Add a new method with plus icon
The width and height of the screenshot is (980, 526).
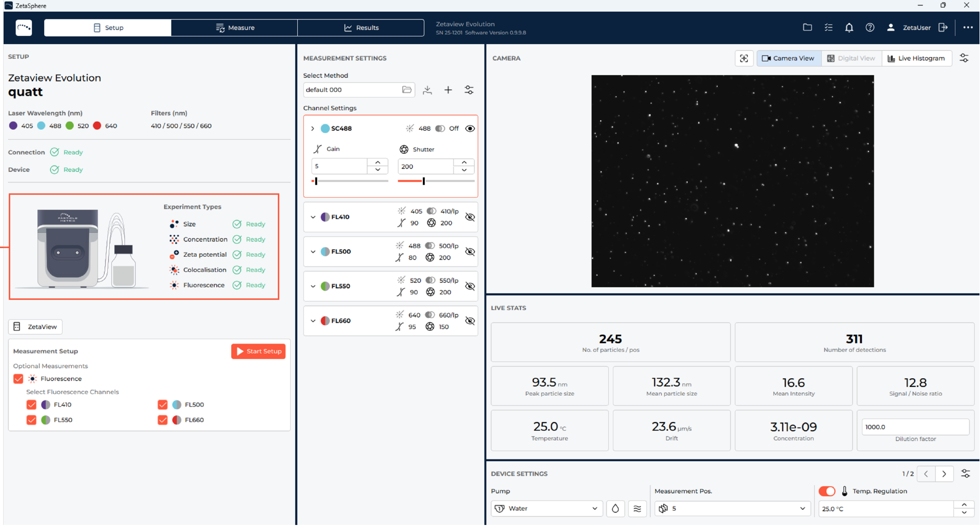click(x=448, y=90)
